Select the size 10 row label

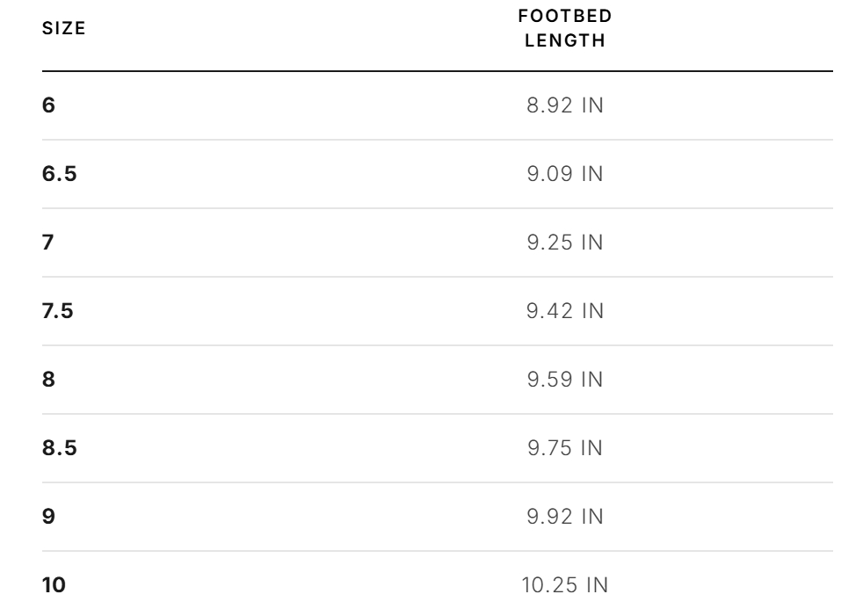point(54,584)
